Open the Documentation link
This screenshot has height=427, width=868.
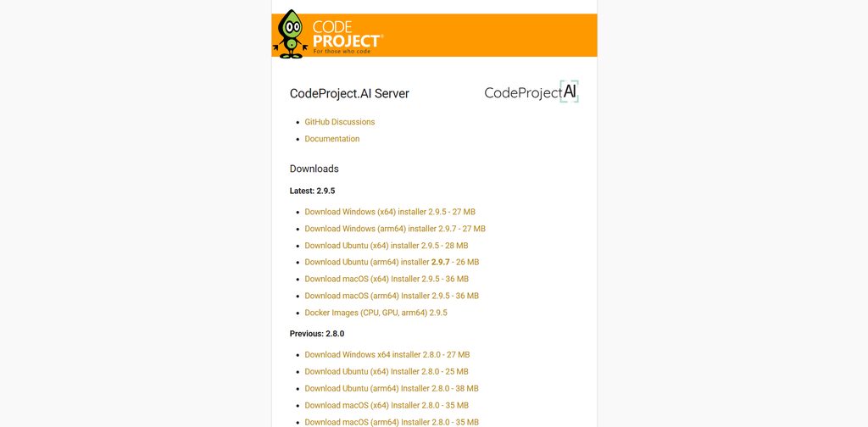332,139
